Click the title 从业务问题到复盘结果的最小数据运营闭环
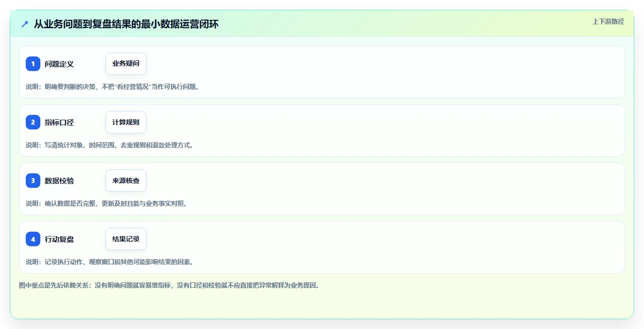644x329 pixels. pyautogui.click(x=126, y=24)
